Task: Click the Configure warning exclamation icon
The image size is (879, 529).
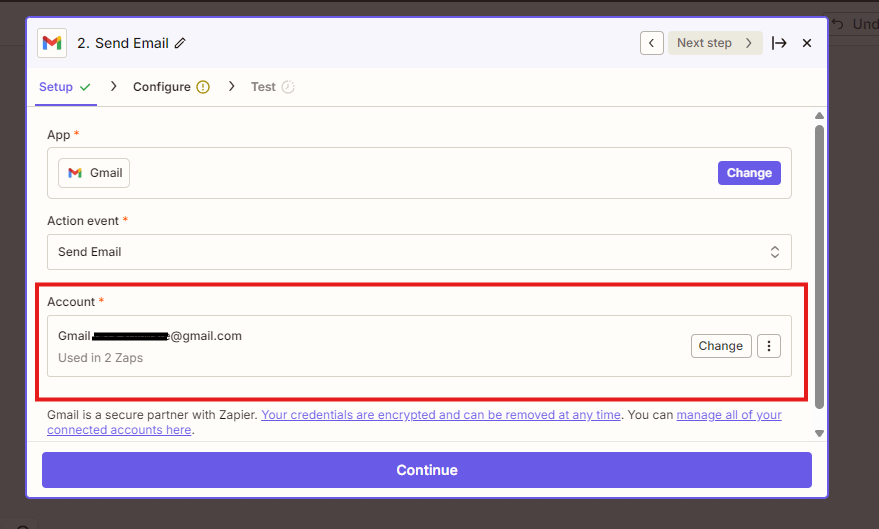Action: (x=203, y=87)
